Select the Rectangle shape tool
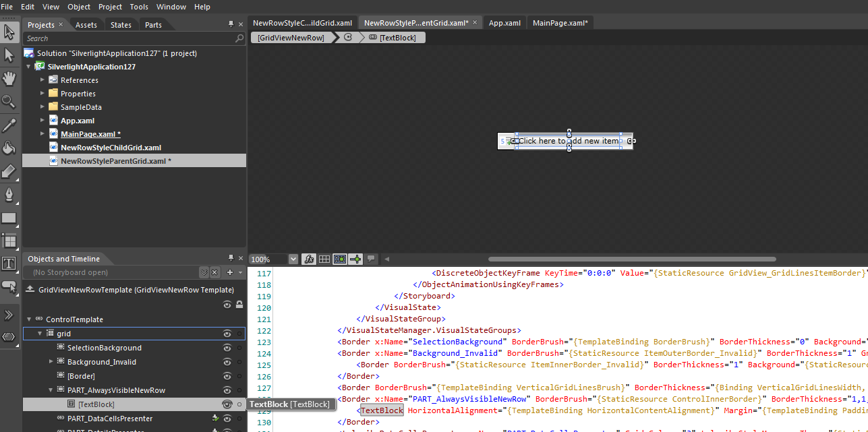Screen dimensions: 868x432 [9, 218]
